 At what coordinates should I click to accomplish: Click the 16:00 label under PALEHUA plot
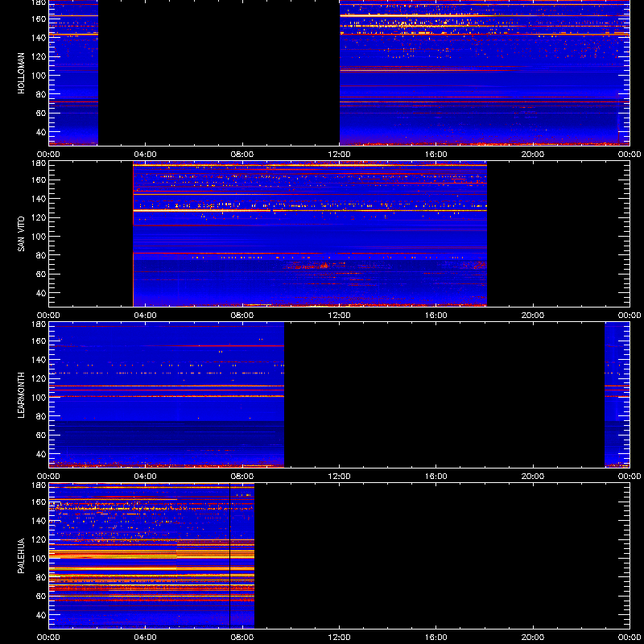coord(436,638)
